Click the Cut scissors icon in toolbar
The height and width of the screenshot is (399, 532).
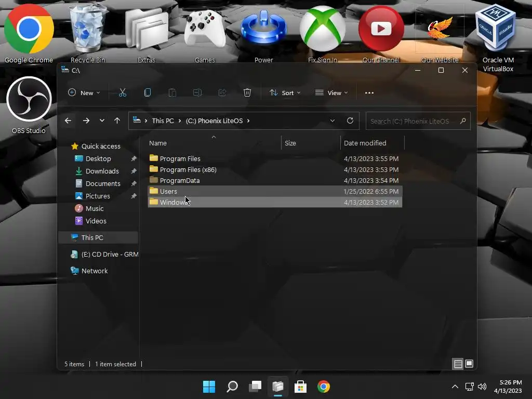[x=123, y=92]
